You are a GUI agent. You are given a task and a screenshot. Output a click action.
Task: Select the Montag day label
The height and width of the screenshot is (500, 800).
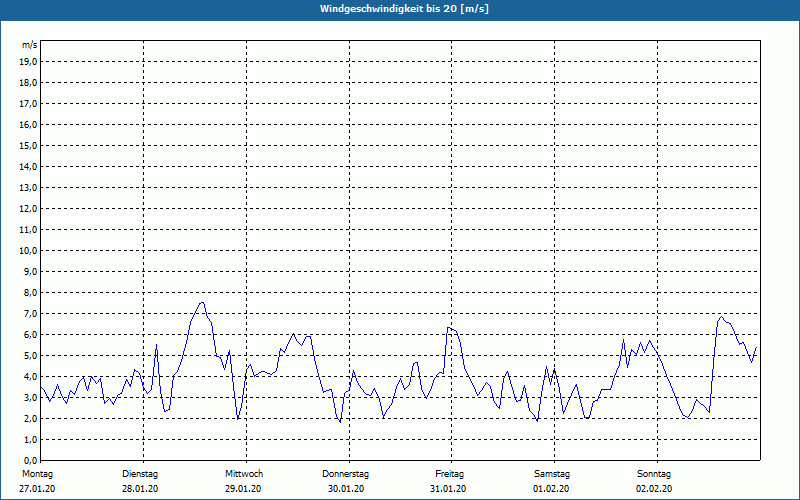[x=37, y=474]
